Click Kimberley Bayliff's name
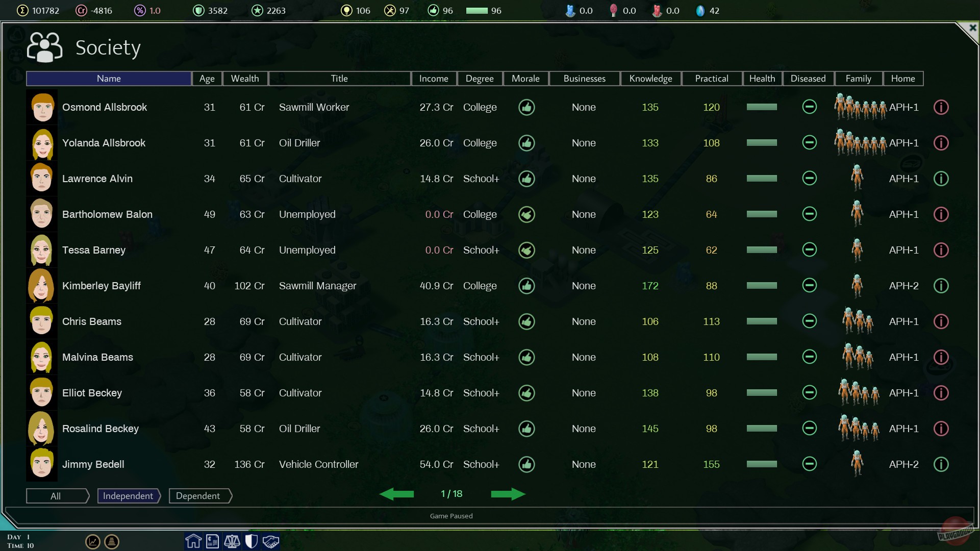The height and width of the screenshot is (551, 980). point(101,286)
